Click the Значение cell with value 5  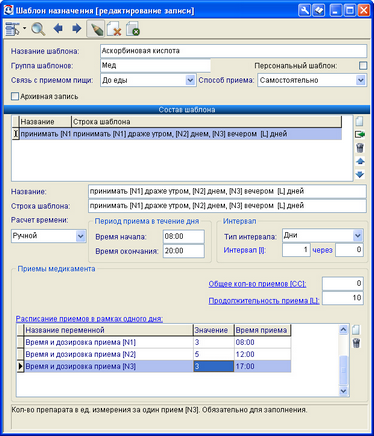[213, 354]
